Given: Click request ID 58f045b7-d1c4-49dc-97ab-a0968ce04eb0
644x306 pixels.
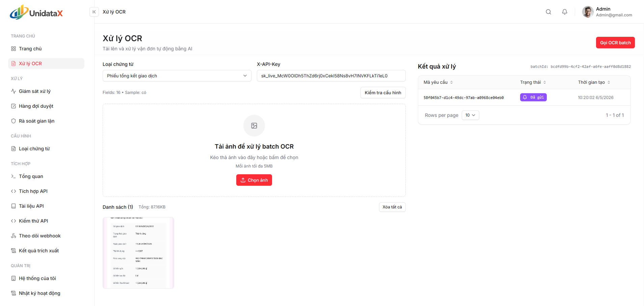Looking at the screenshot, I should tap(463, 98).
